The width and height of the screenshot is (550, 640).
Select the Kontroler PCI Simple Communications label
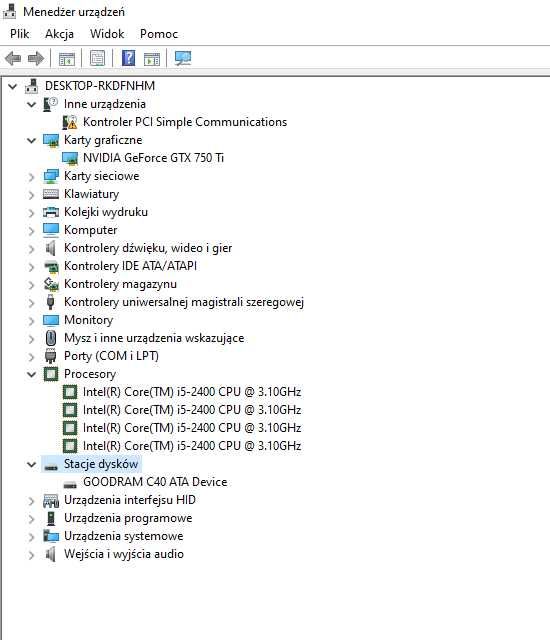pos(185,122)
